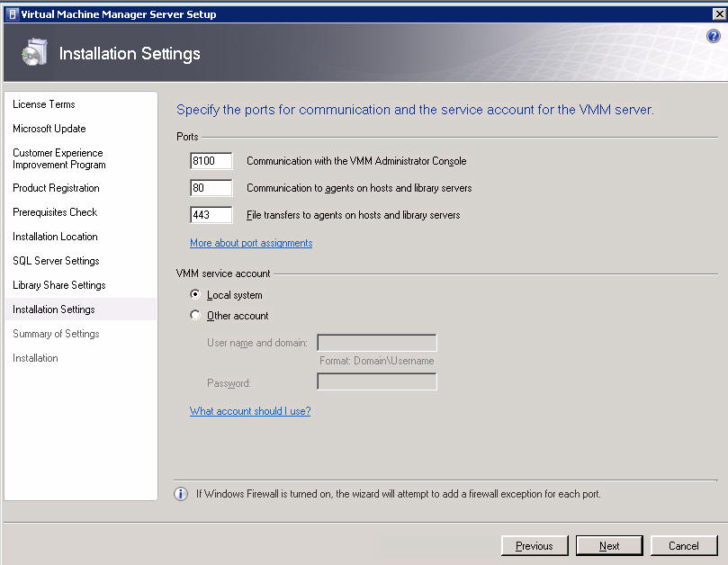Image resolution: width=728 pixels, height=565 pixels.
Task: Click the 'VMM service account' section heading
Action: click(223, 274)
